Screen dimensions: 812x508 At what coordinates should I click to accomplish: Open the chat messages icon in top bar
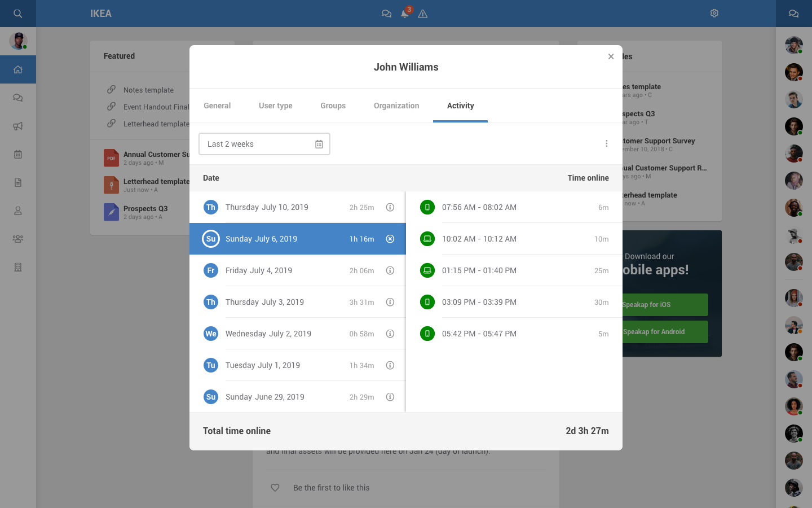[387, 14]
